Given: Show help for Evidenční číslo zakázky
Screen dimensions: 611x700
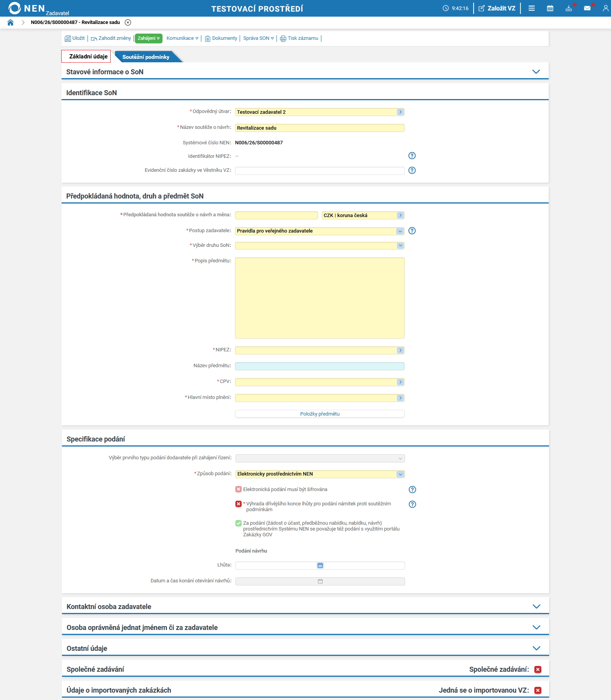Looking at the screenshot, I should point(412,170).
